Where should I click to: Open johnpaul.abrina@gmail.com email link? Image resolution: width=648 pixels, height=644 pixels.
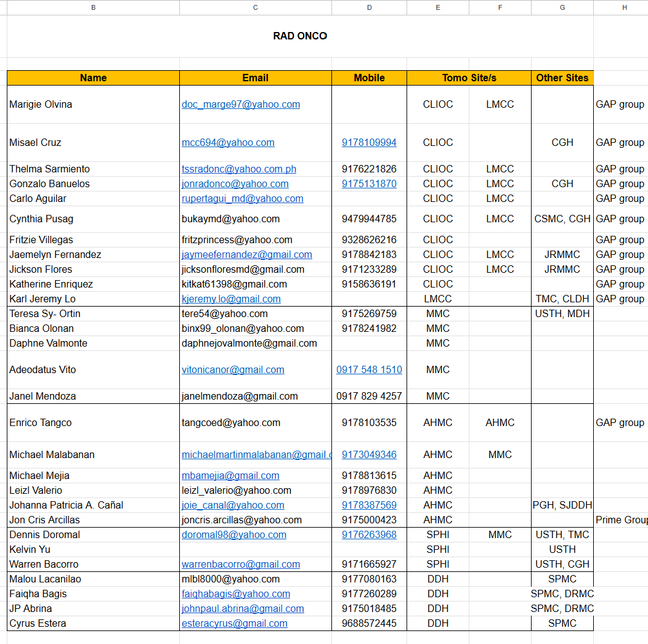[243, 608]
